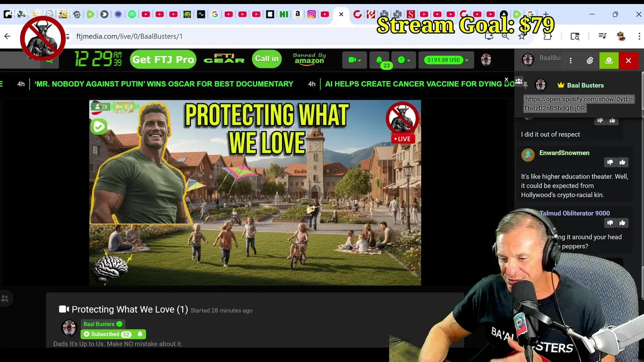644x362 pixels.
Task: Open a new browser tab
Action: point(545,15)
